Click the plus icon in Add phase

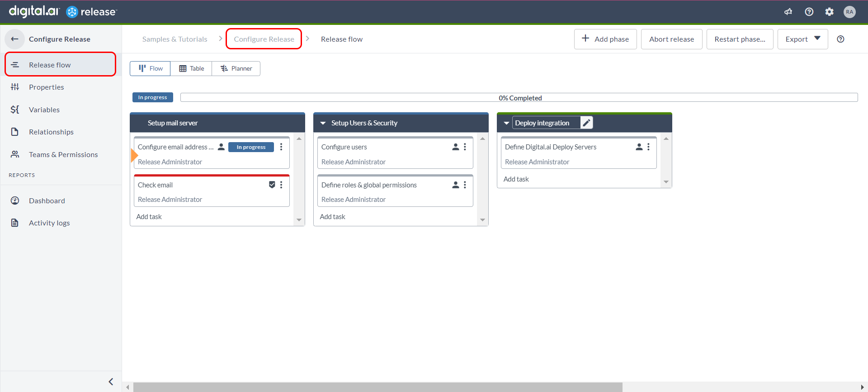(585, 38)
